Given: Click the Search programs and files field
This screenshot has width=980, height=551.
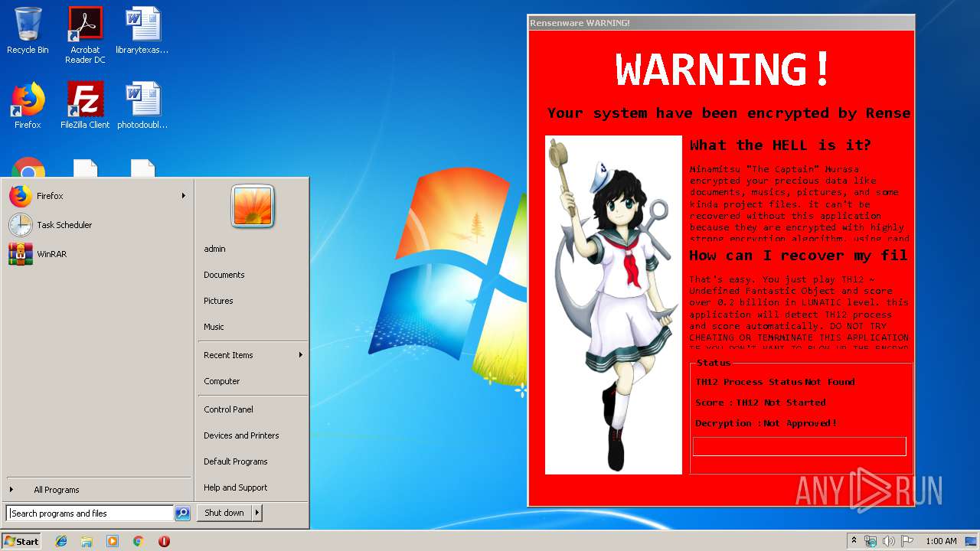Looking at the screenshot, I should click(90, 514).
